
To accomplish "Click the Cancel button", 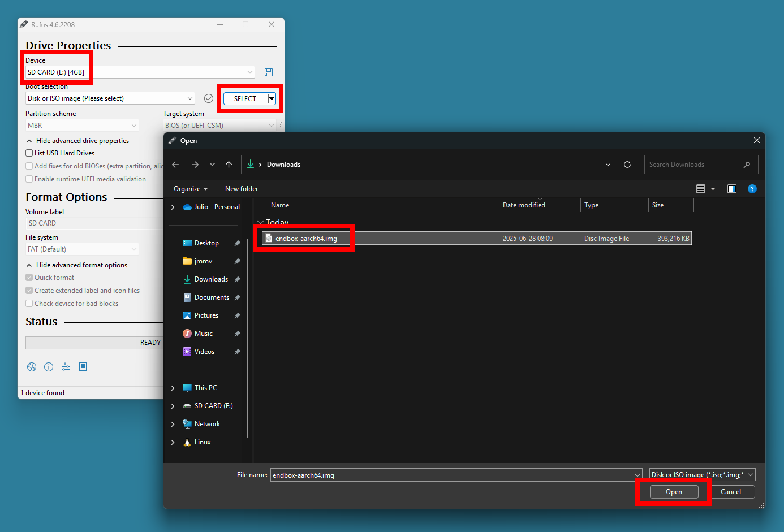I will tap(731, 492).
